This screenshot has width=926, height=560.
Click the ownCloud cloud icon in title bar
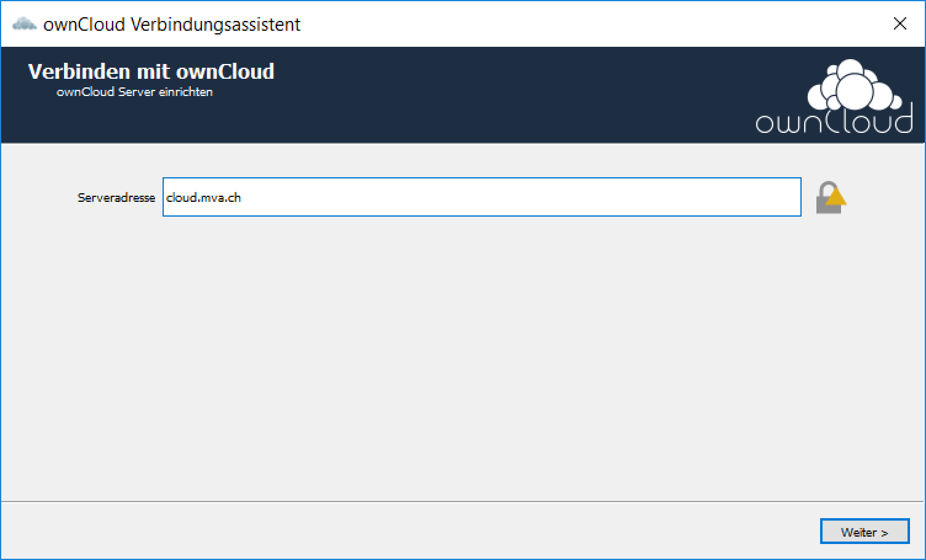click(25, 24)
